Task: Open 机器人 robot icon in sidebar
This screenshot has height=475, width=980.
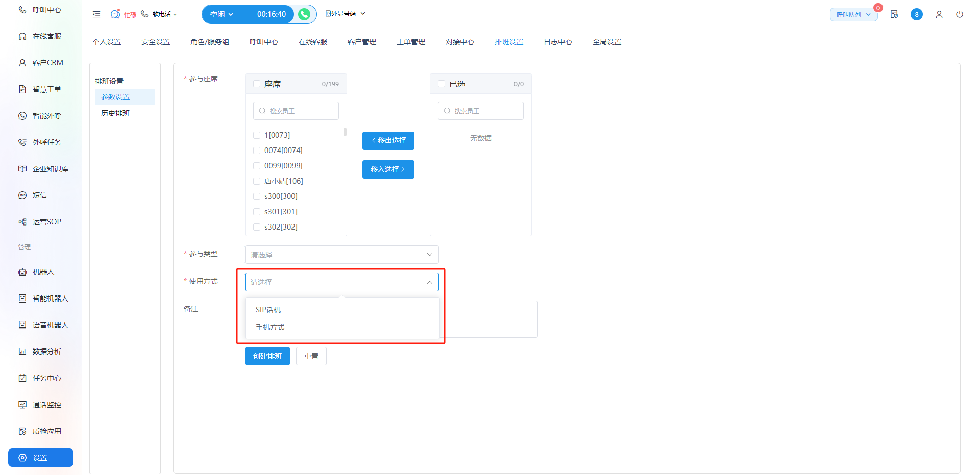Action: point(22,272)
